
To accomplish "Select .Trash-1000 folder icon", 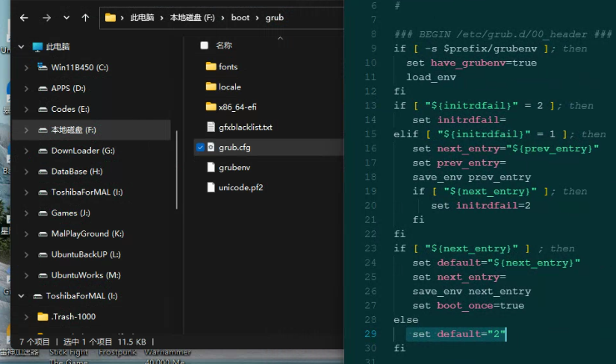I will tap(43, 316).
